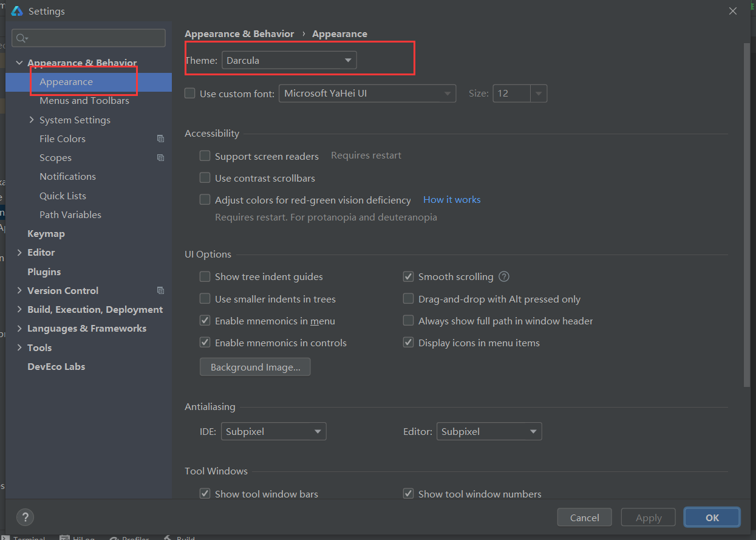
Task: Click the project-level icon beside File Colors
Action: pyautogui.click(x=160, y=138)
